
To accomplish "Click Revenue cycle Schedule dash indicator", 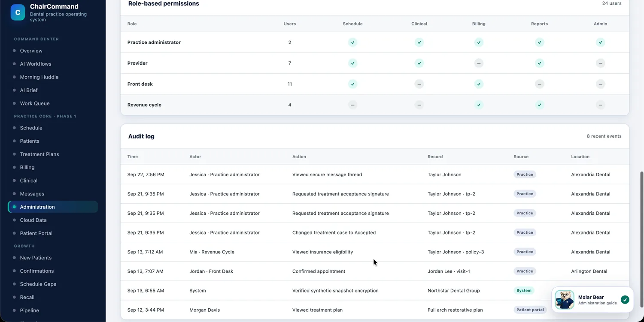I will tap(352, 105).
